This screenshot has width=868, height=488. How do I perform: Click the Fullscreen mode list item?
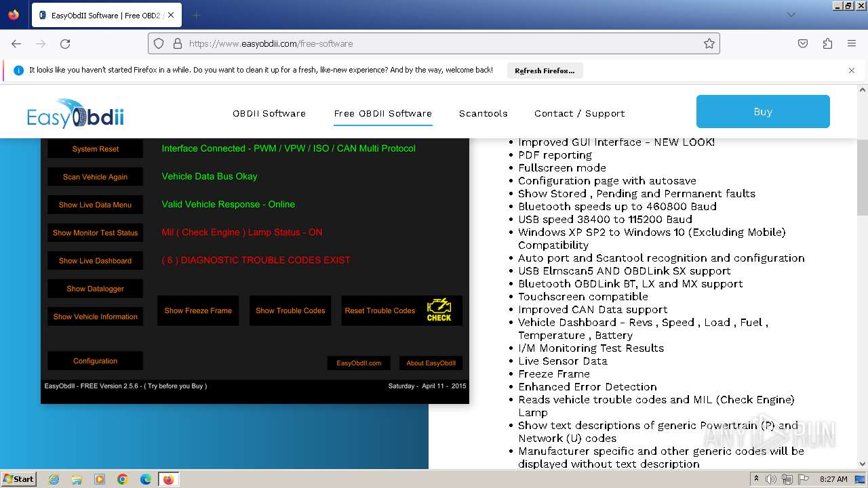pos(562,167)
